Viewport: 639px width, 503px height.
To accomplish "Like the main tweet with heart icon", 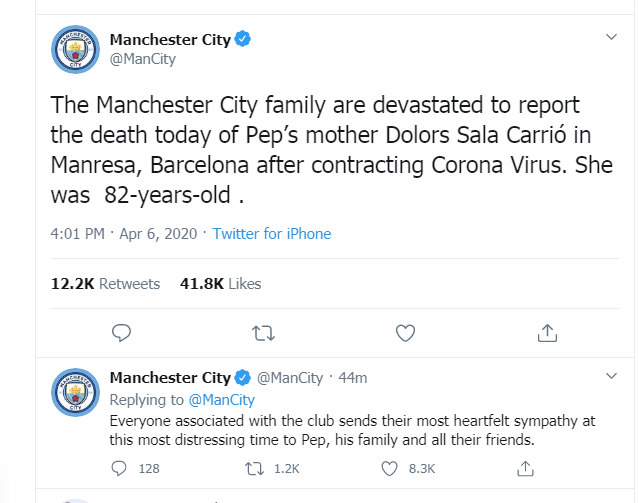I will point(405,333).
